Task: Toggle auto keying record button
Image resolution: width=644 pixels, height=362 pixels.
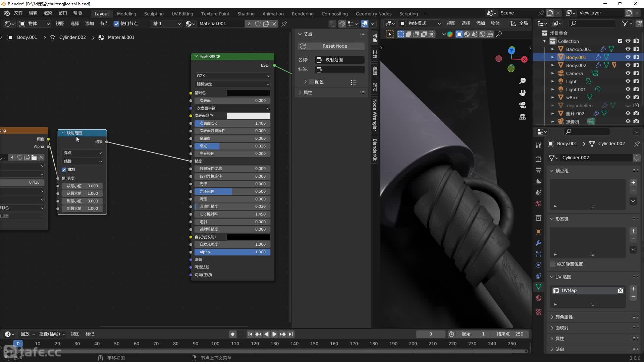Action: coord(232,334)
